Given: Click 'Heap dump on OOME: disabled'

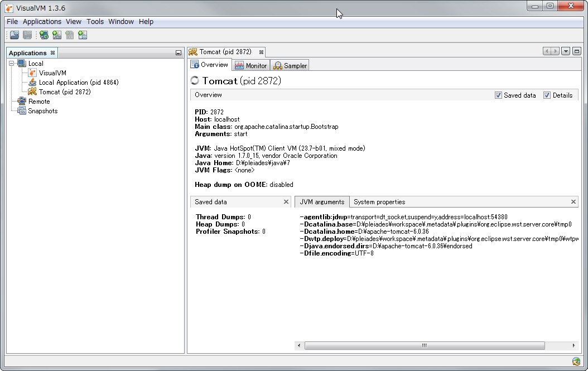Looking at the screenshot, I should click(x=244, y=185).
